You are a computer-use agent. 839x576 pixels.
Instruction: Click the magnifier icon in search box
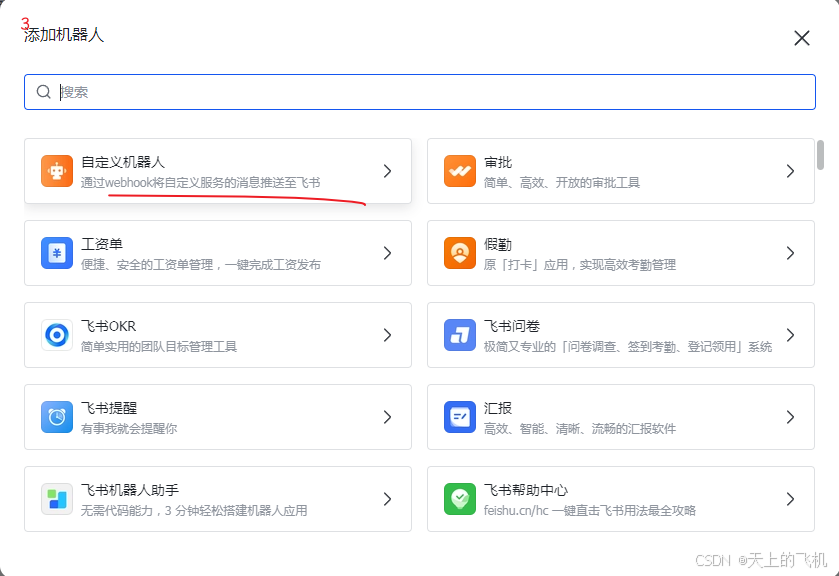click(x=43, y=92)
